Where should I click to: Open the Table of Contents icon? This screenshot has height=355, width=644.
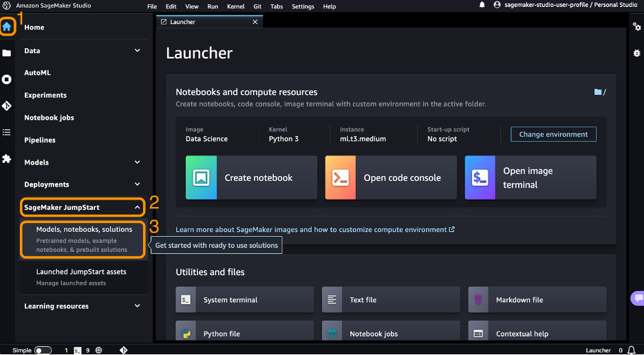7,132
